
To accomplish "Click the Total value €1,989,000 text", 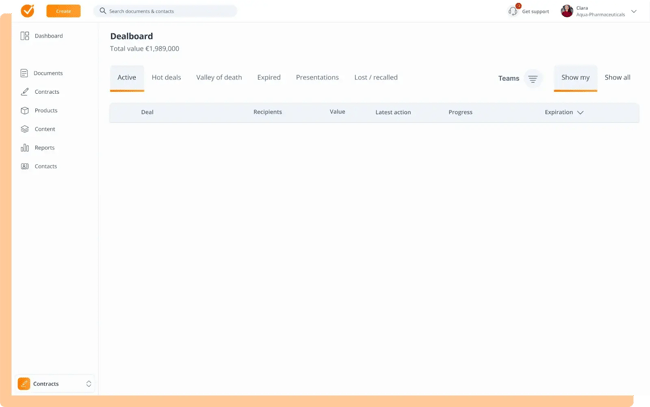I will coord(144,48).
